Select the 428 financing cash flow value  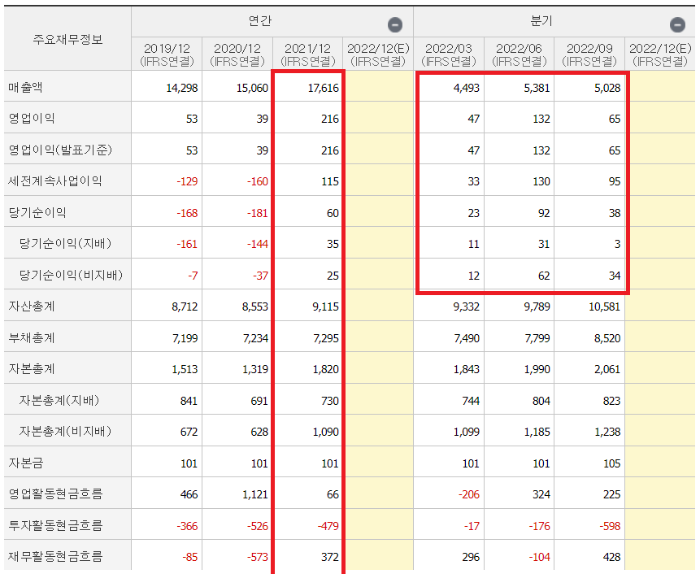click(612, 557)
